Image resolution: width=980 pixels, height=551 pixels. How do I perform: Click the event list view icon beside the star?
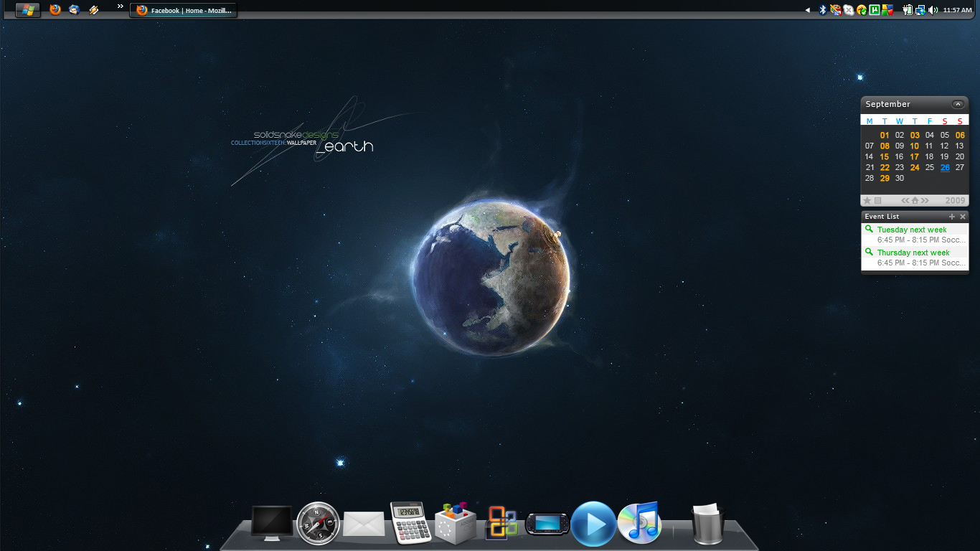tap(877, 200)
